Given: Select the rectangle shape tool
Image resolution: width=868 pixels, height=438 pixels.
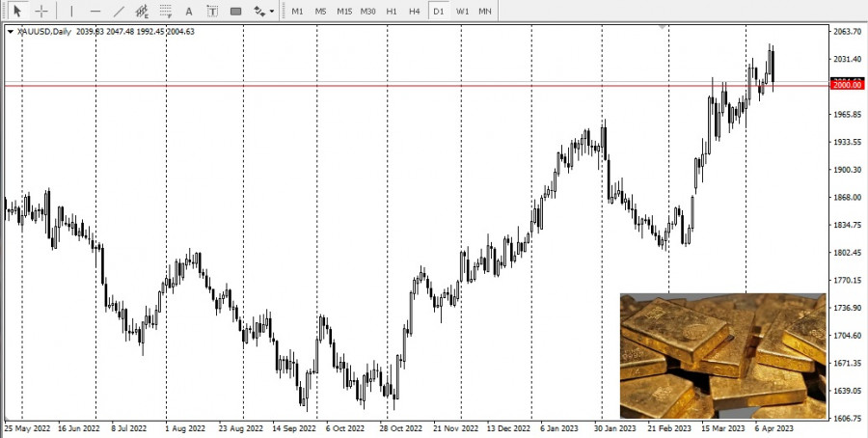Looking at the screenshot, I should pos(236,11).
